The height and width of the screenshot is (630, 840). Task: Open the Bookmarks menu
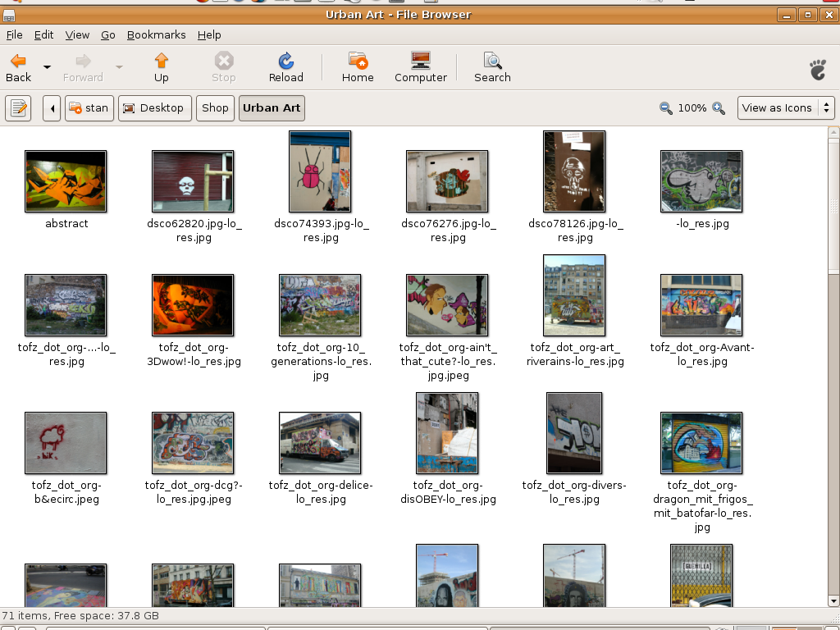[x=156, y=34]
